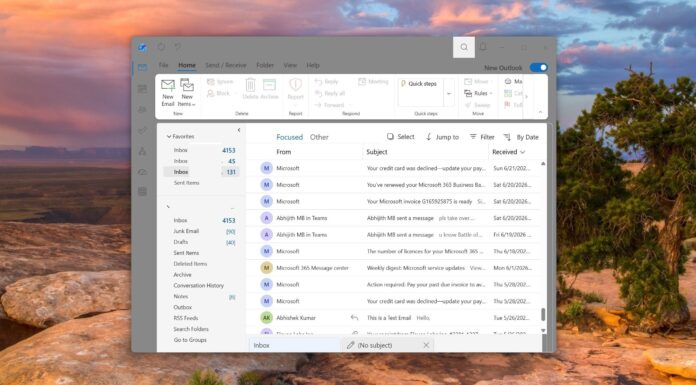Collapse the ribbon with the up chevron
The width and height of the screenshot is (696, 385).
(540, 112)
